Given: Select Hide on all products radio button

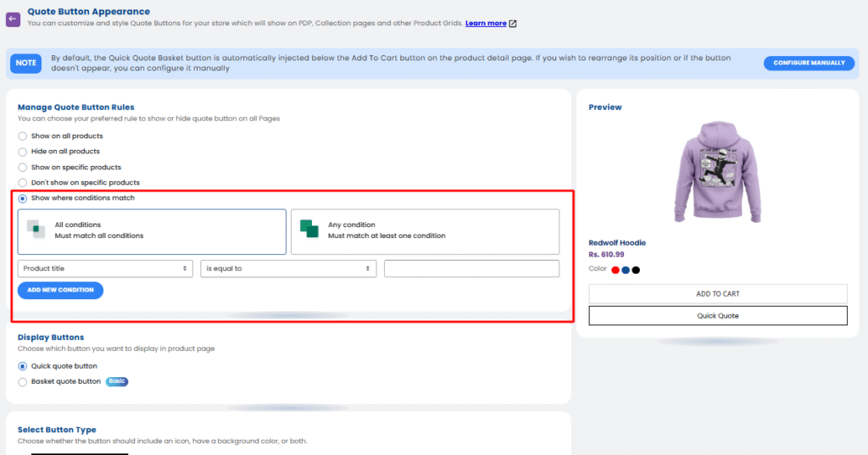Looking at the screenshot, I should tap(23, 152).
